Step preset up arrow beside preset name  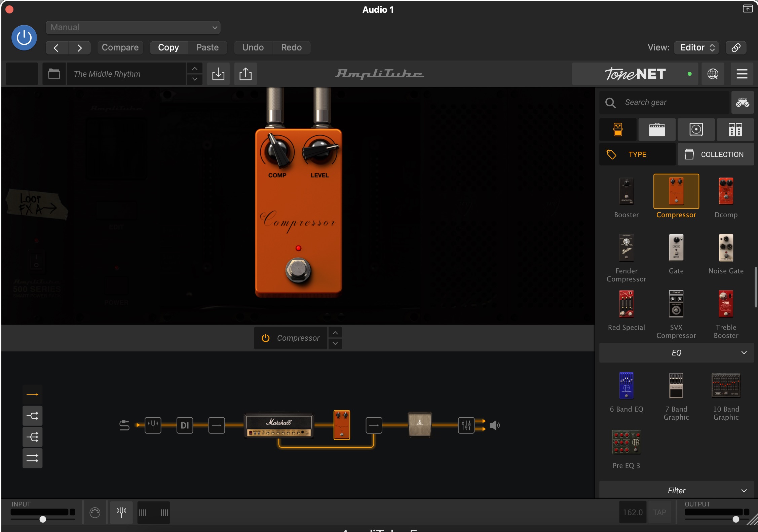[x=195, y=69]
